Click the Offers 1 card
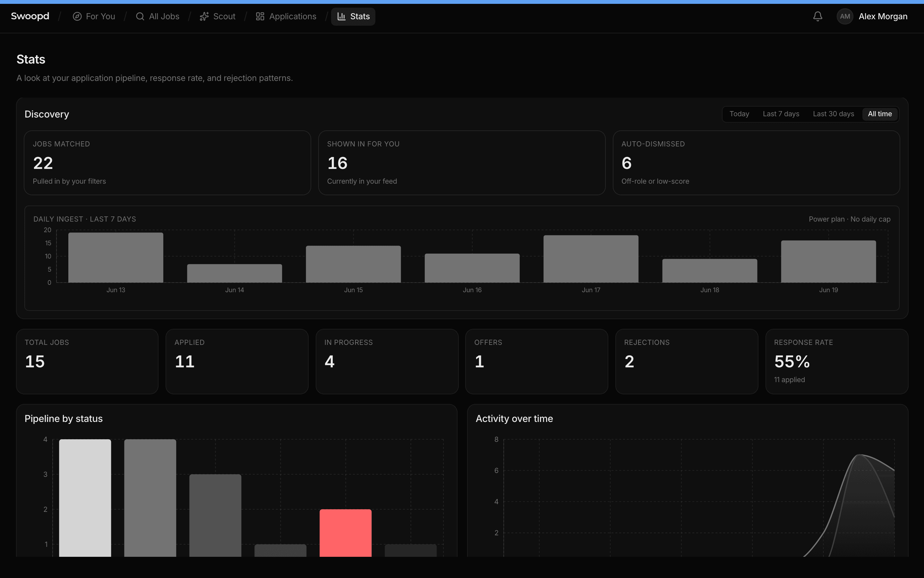 pyautogui.click(x=536, y=361)
